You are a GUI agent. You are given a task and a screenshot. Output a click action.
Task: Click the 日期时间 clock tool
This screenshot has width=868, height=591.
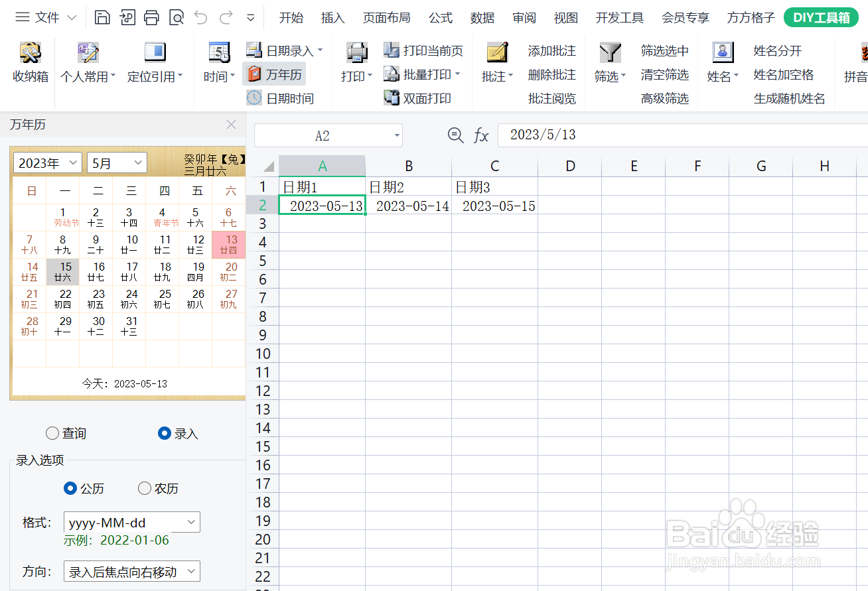point(280,98)
